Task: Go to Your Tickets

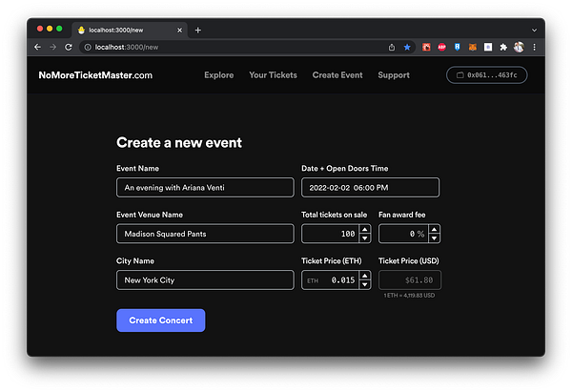Action: coord(273,75)
